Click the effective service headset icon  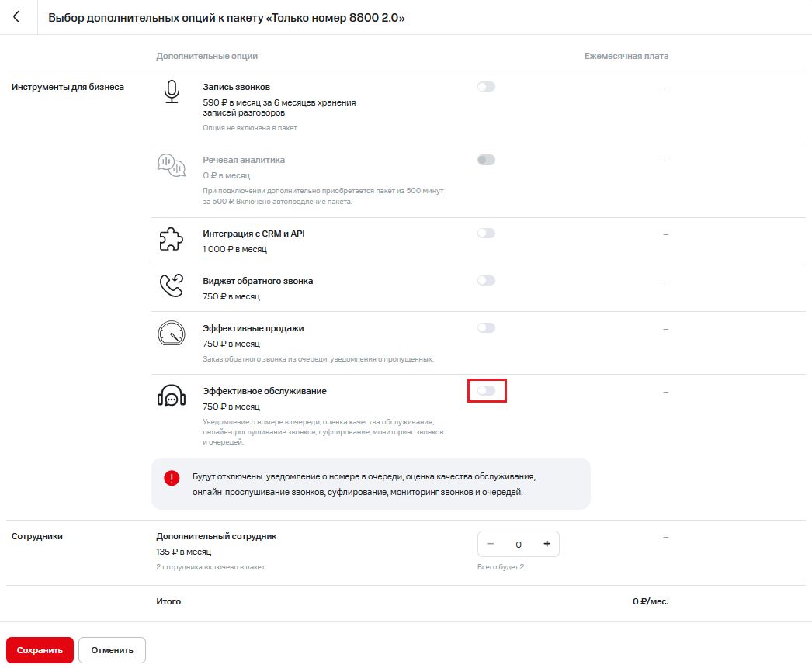pyautogui.click(x=171, y=396)
